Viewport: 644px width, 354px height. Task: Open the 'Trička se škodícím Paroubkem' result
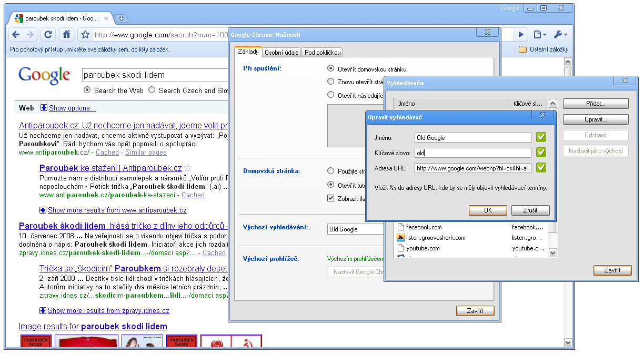pyautogui.click(x=134, y=268)
